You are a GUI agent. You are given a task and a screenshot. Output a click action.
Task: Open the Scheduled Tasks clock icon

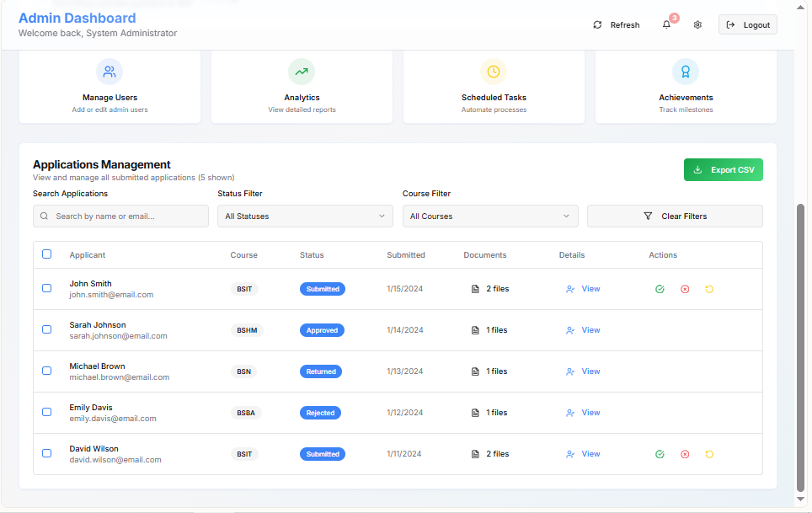point(494,72)
